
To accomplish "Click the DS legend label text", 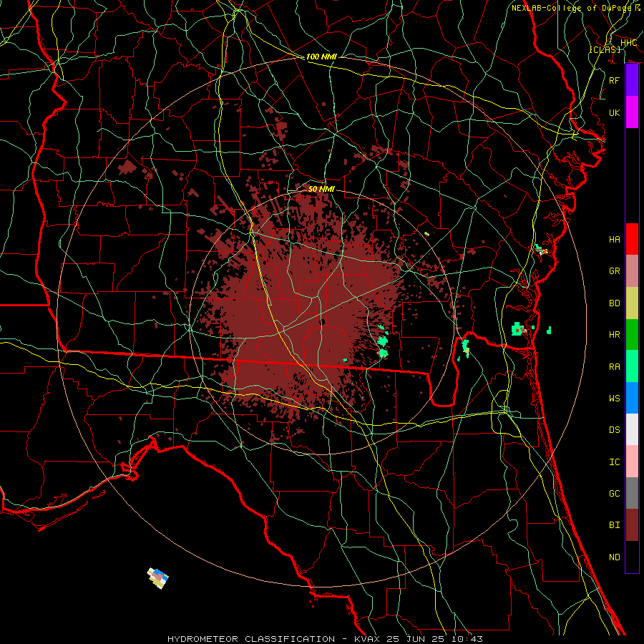I will 614,429.
